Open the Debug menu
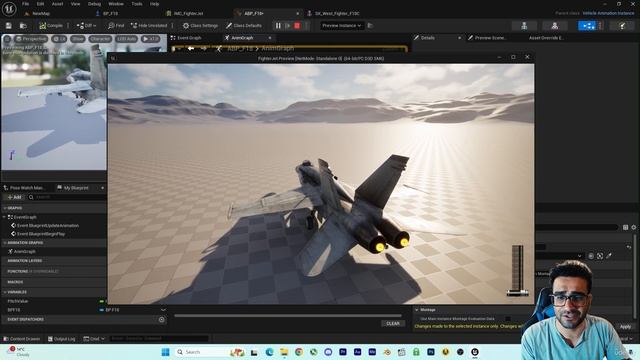Viewport: 640px width, 360px height. [x=94, y=4]
